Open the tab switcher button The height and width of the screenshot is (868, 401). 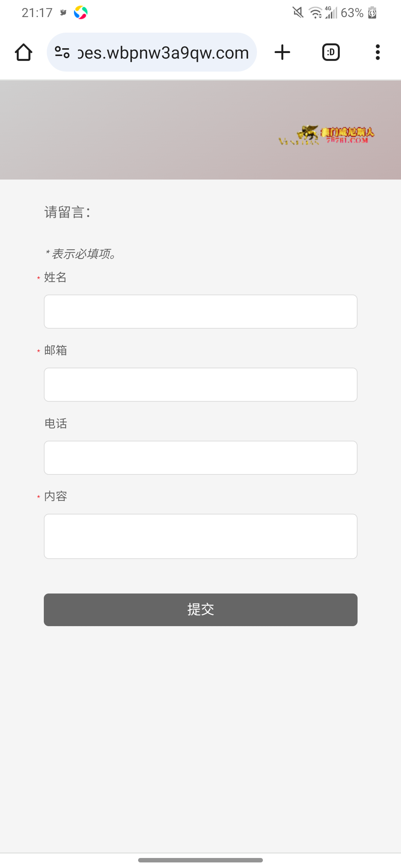click(x=331, y=52)
